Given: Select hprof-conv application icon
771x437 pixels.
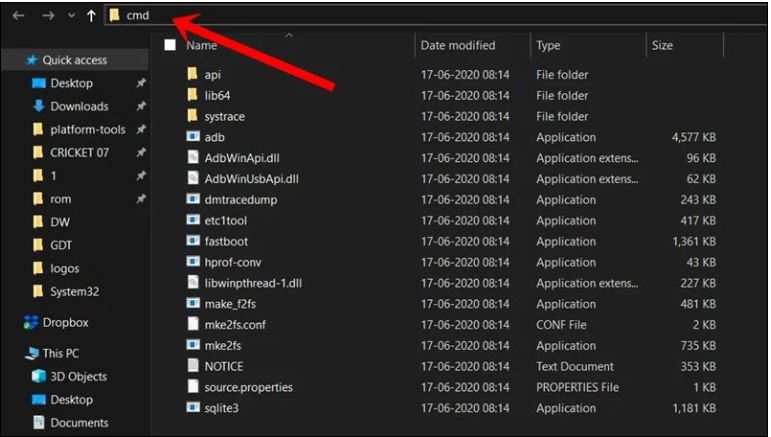Looking at the screenshot, I should click(193, 262).
